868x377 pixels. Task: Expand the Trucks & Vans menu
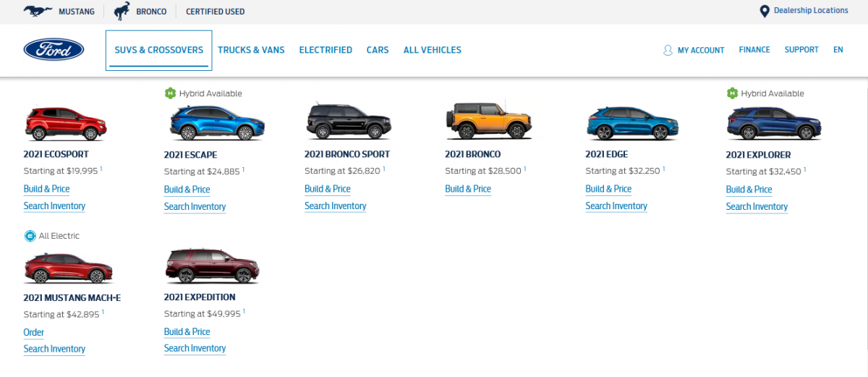[251, 50]
